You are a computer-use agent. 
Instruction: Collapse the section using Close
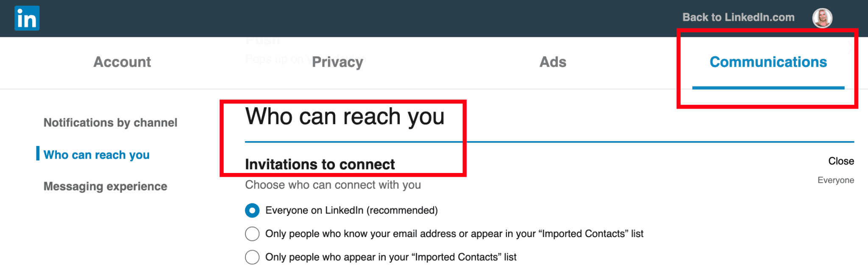pos(841,161)
